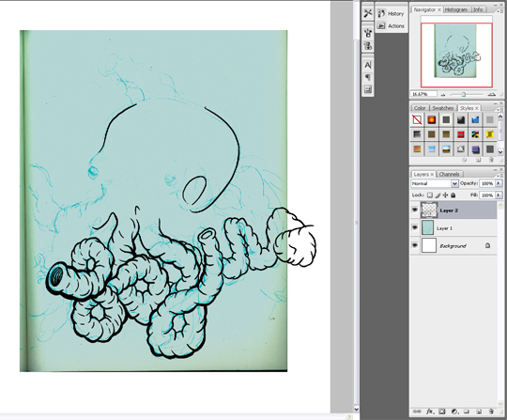Image resolution: width=507 pixels, height=420 pixels.
Task: Select the Background layer thumbnail
Action: (429, 245)
